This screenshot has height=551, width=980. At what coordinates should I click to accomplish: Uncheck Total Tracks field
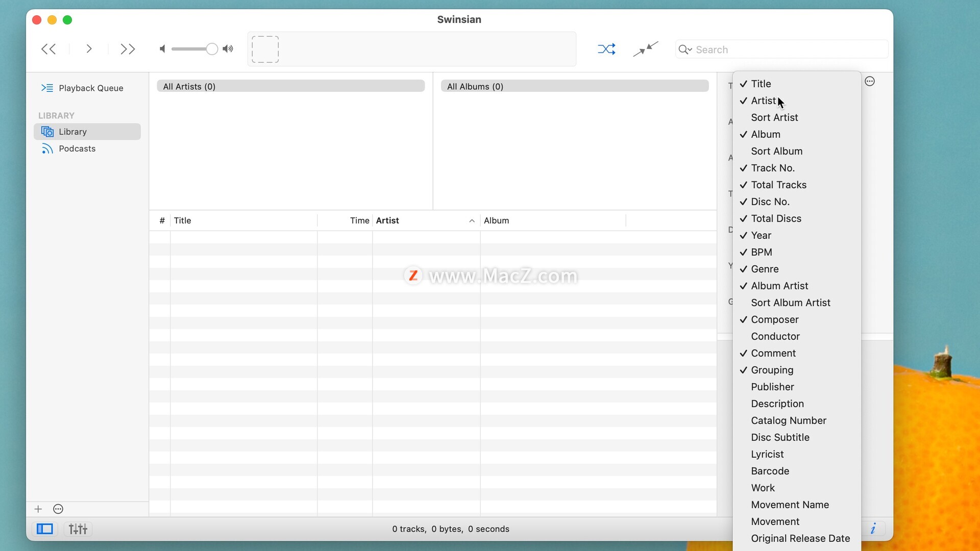797,185
